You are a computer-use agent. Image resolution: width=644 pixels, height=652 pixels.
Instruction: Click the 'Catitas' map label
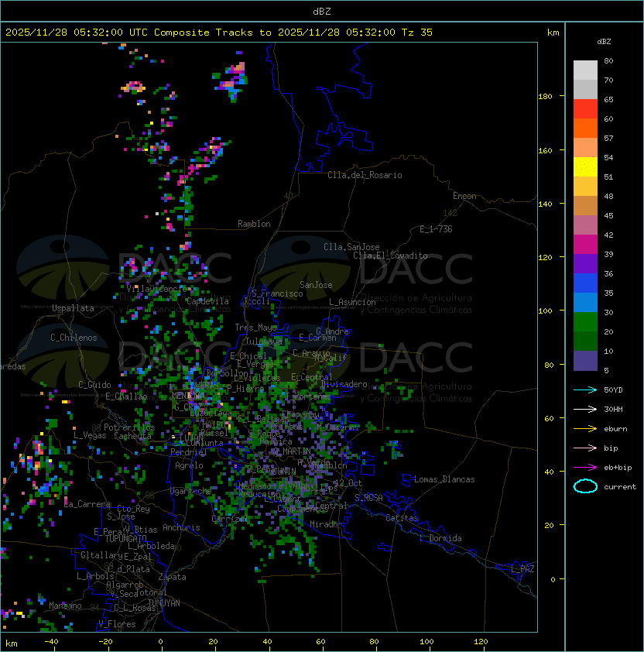tap(402, 518)
